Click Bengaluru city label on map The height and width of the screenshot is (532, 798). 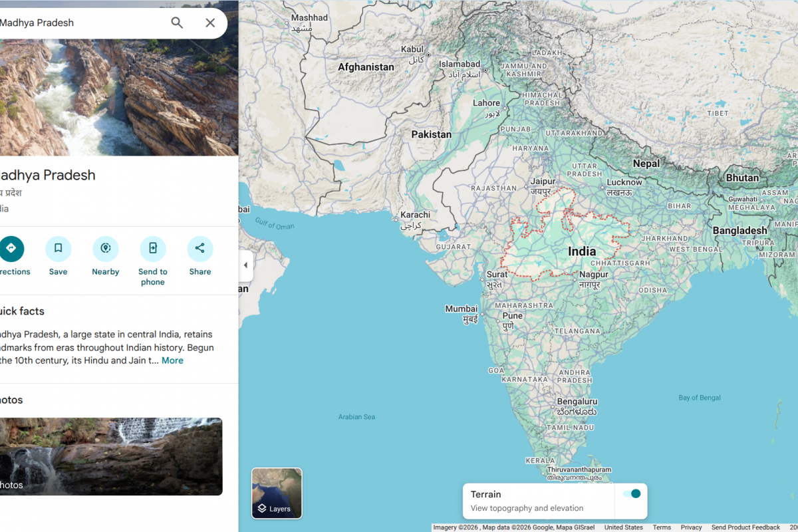[577, 402]
